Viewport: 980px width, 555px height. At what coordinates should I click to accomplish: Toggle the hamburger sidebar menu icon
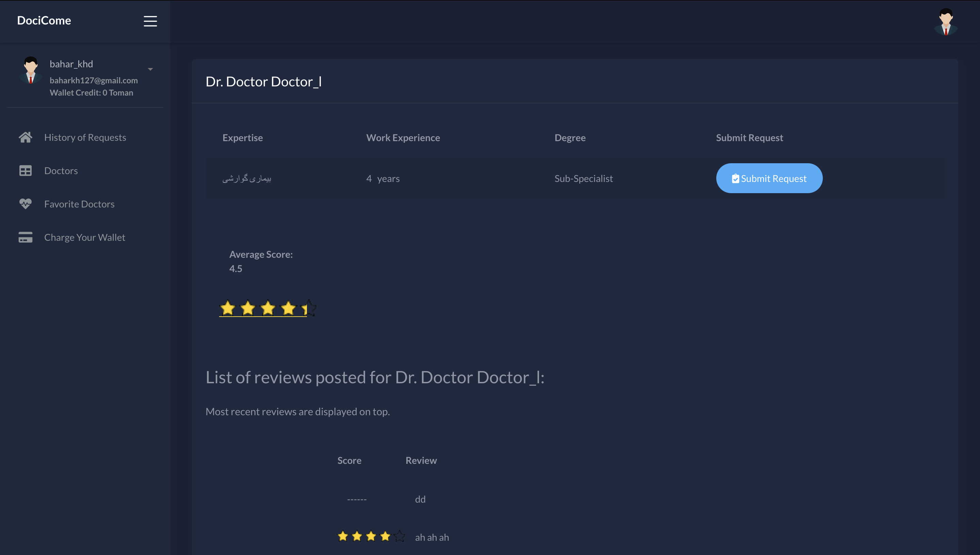pyautogui.click(x=150, y=21)
